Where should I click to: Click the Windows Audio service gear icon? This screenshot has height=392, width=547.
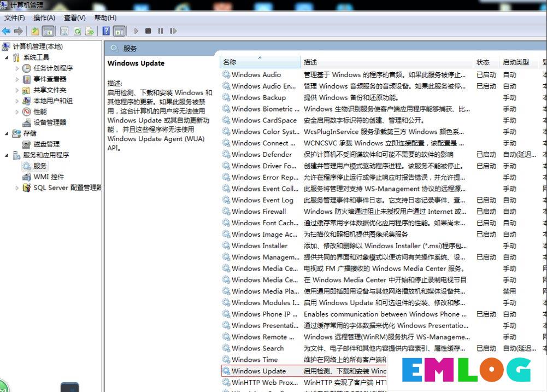point(226,74)
